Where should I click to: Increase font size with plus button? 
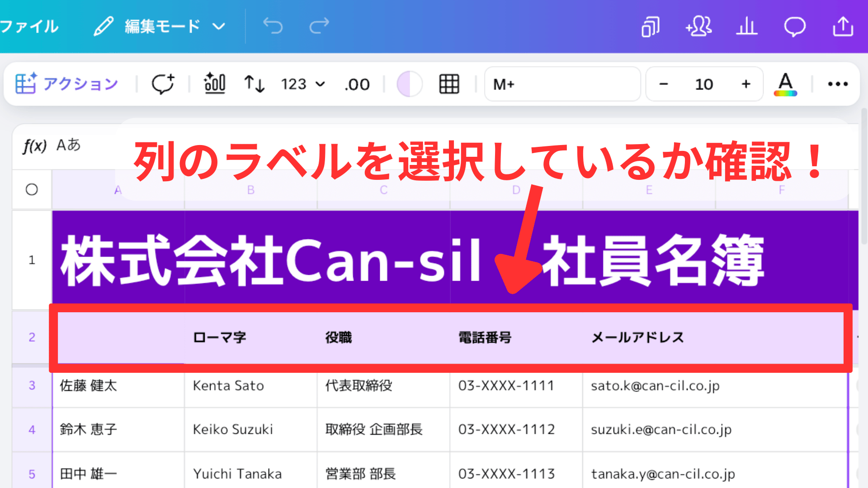point(746,84)
